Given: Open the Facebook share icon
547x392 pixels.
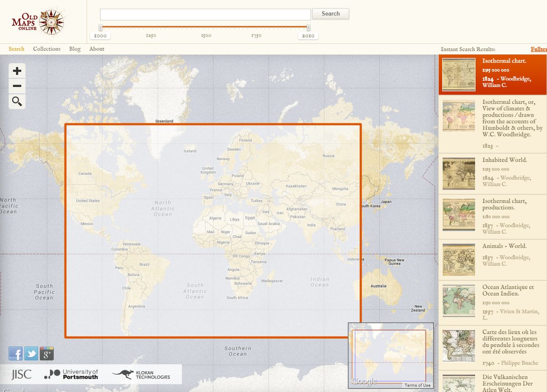Looking at the screenshot, I should (x=15, y=353).
